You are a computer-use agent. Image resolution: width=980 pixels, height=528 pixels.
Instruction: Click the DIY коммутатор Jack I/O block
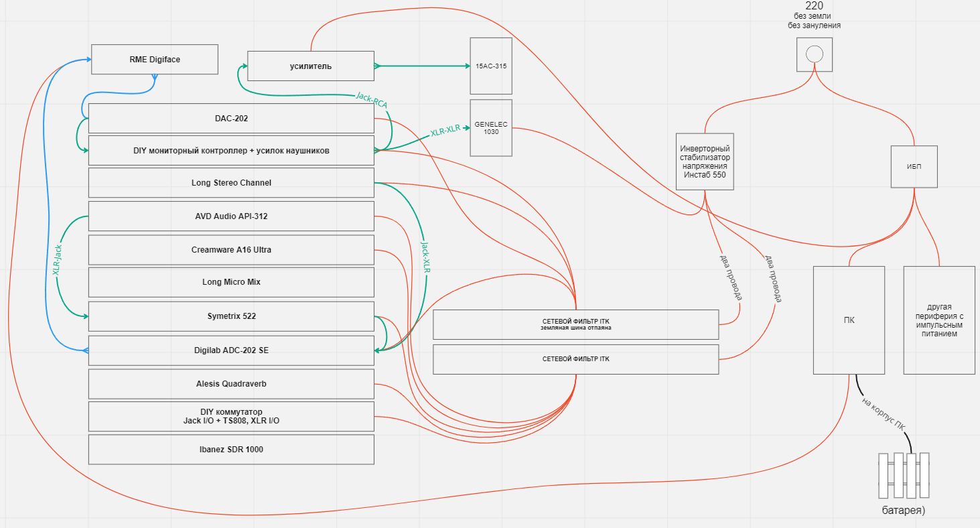coord(231,416)
